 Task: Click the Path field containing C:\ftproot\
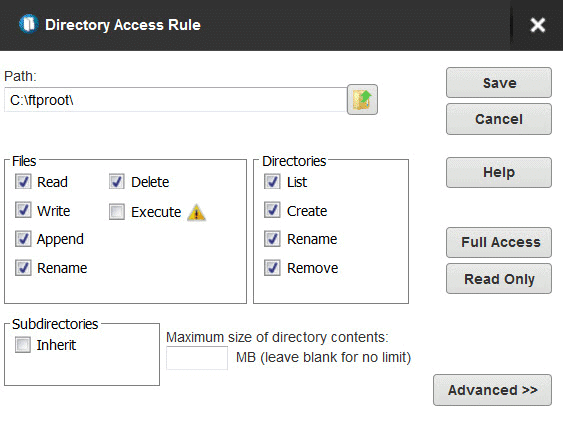(x=176, y=100)
